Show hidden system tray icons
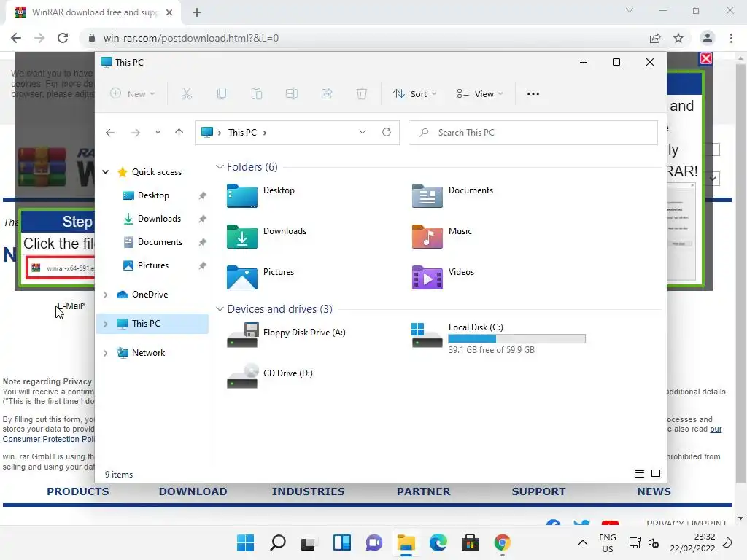Viewport: 747px width, 560px height. (x=583, y=542)
